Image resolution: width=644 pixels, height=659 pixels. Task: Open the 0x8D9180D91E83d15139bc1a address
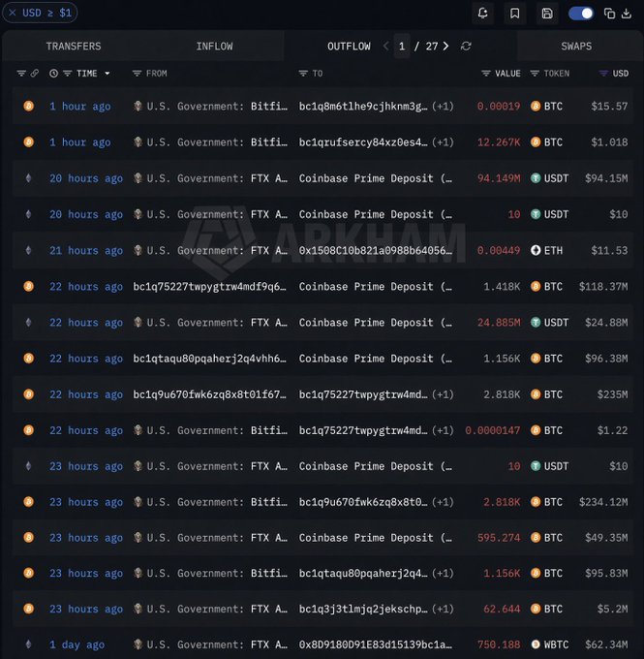pyautogui.click(x=375, y=644)
